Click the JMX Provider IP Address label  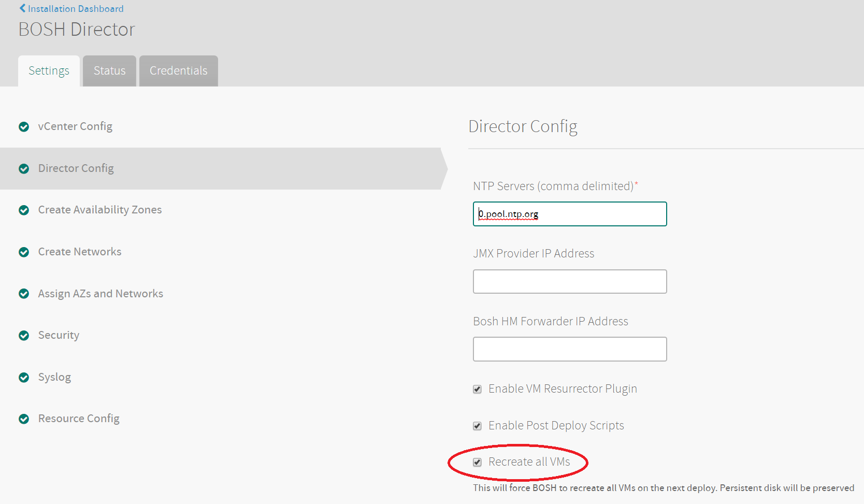534,254
